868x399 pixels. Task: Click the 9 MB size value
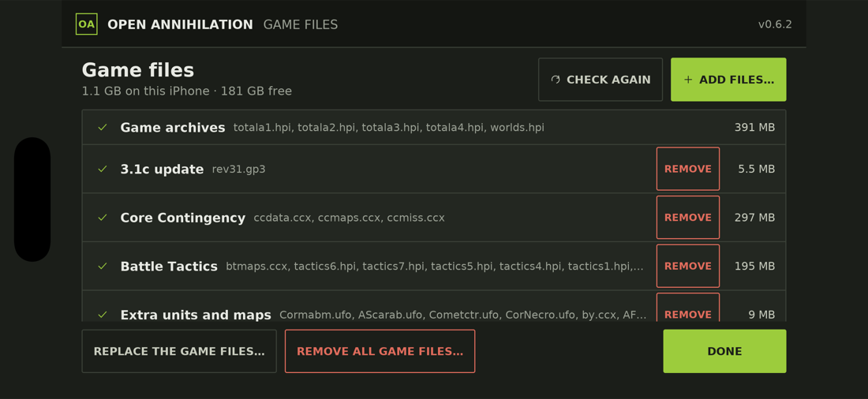(761, 315)
